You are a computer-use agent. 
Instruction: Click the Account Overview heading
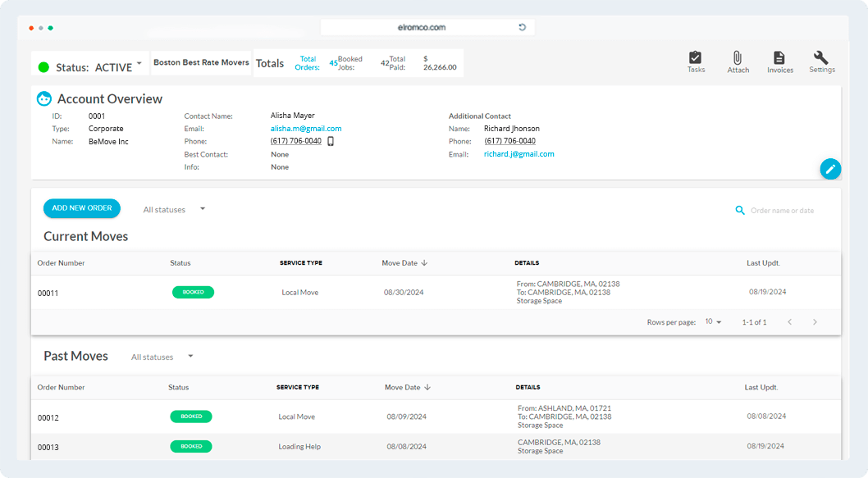tap(110, 99)
